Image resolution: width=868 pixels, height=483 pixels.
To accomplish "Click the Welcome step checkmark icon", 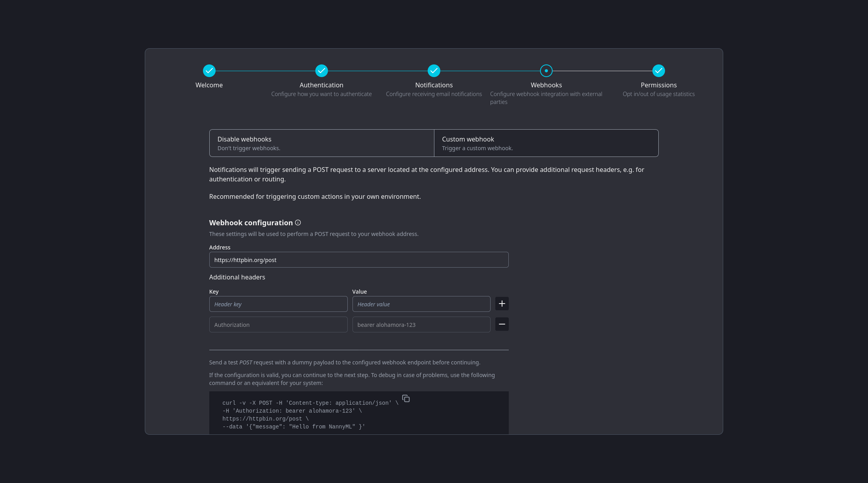I will pos(209,71).
